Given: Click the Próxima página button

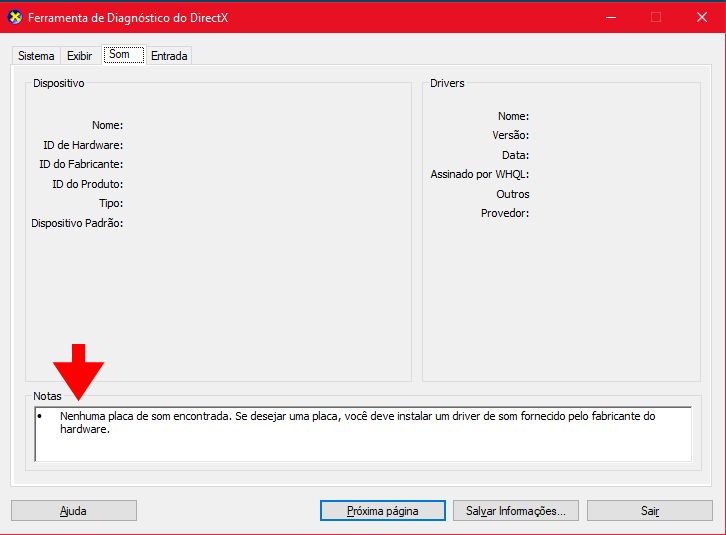Looking at the screenshot, I should pyautogui.click(x=382, y=510).
